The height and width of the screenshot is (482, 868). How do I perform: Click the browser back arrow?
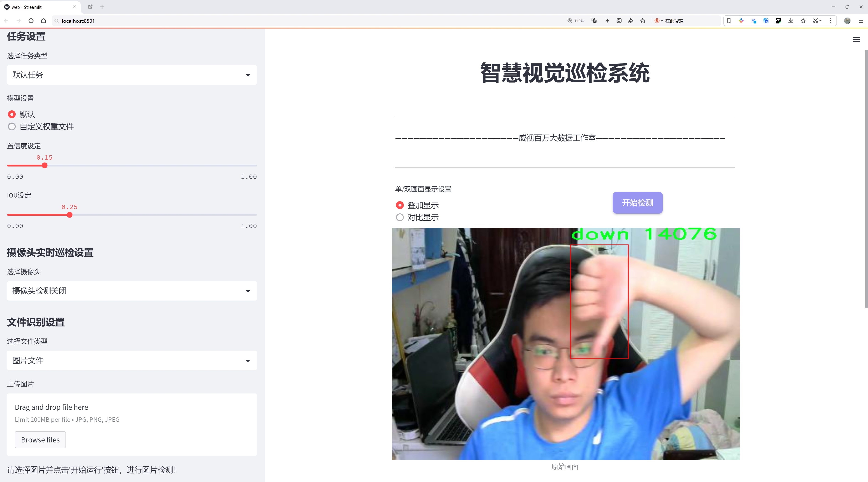point(6,21)
